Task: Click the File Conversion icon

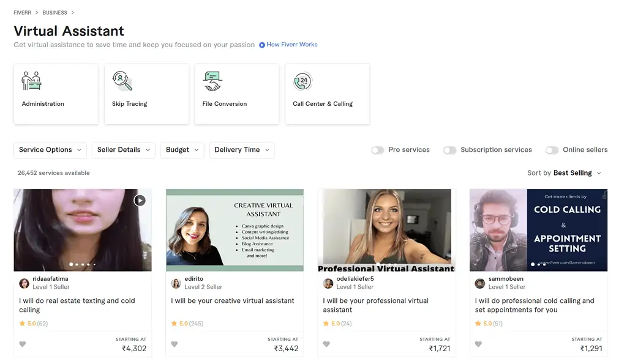Action: pos(212,81)
